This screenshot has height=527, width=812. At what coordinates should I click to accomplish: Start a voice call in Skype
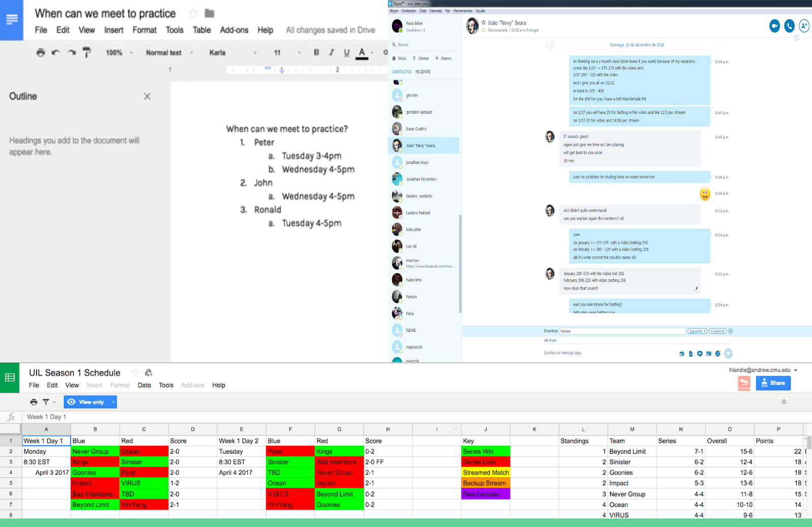tap(789, 26)
